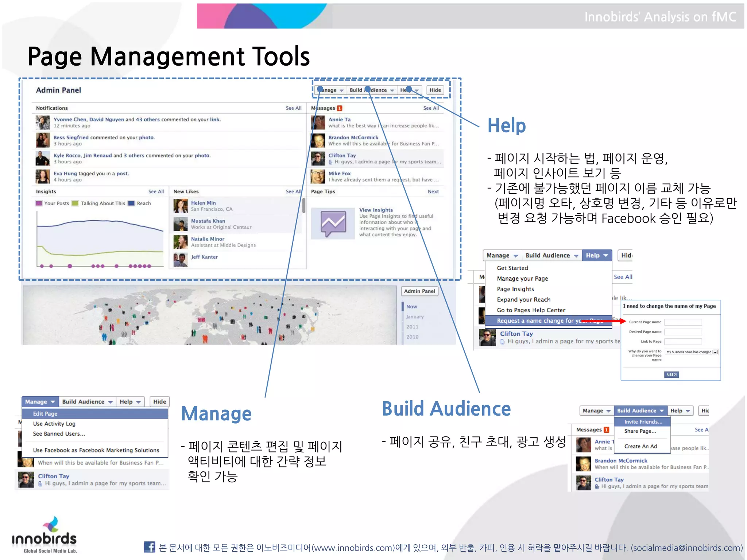
Task: Select Expand your Reach menu item
Action: pyautogui.click(x=549, y=300)
